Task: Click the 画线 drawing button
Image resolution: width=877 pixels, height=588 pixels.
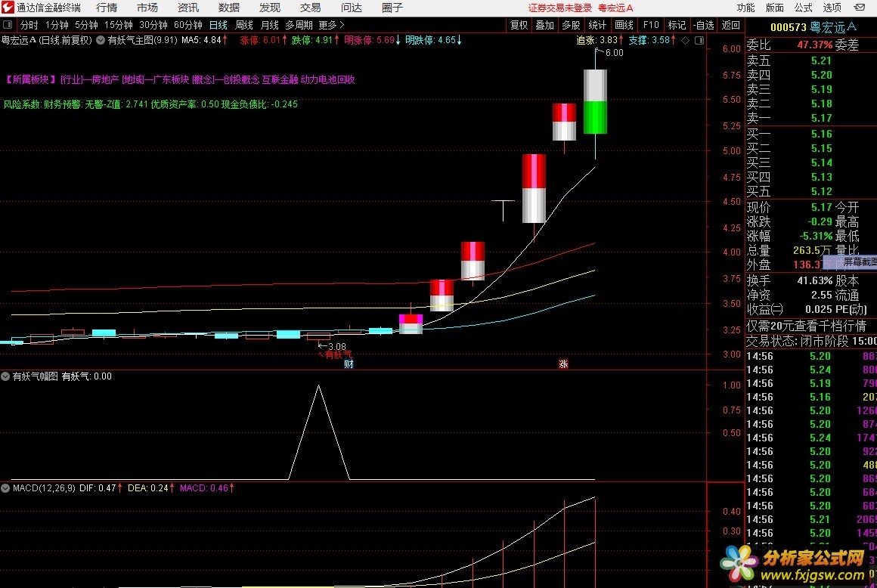Action: point(624,25)
